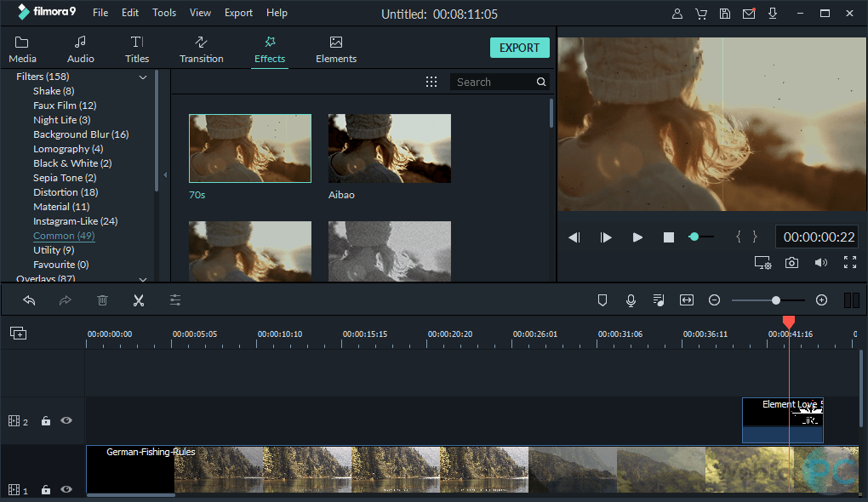
Task: Open the record voiceover microphone
Action: (x=631, y=300)
